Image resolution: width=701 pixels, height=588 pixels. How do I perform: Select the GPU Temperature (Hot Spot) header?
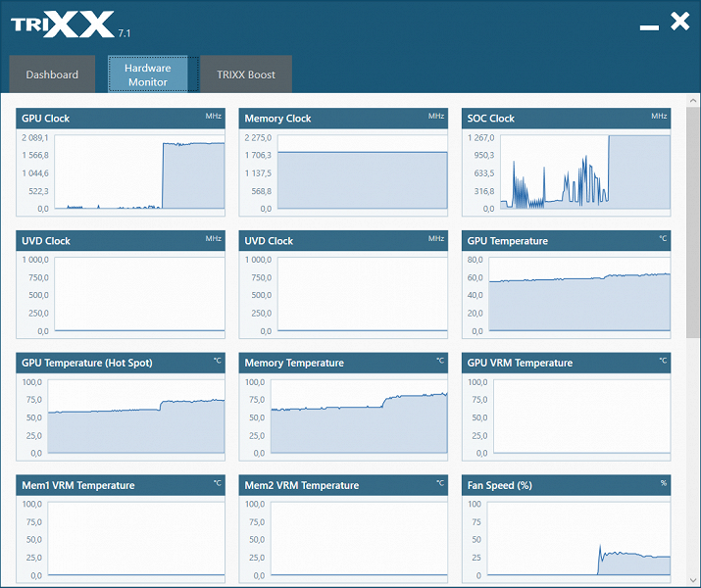point(121,363)
